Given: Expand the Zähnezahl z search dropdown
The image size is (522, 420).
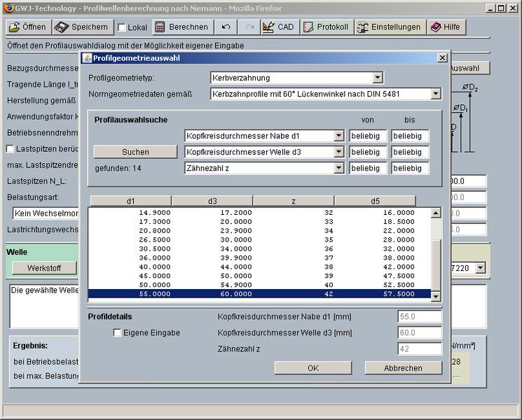Looking at the screenshot, I should tap(338, 168).
